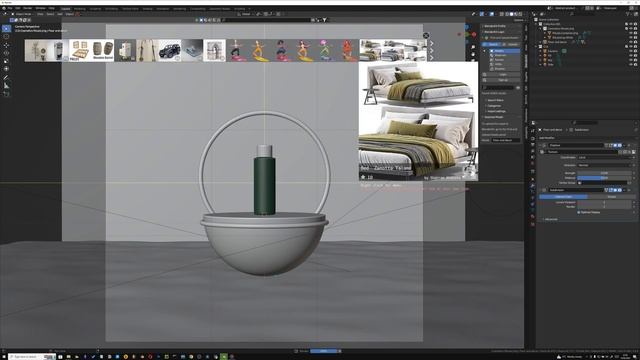The image size is (640, 360).
Task: Select the Measure tool
Action: (7, 86)
